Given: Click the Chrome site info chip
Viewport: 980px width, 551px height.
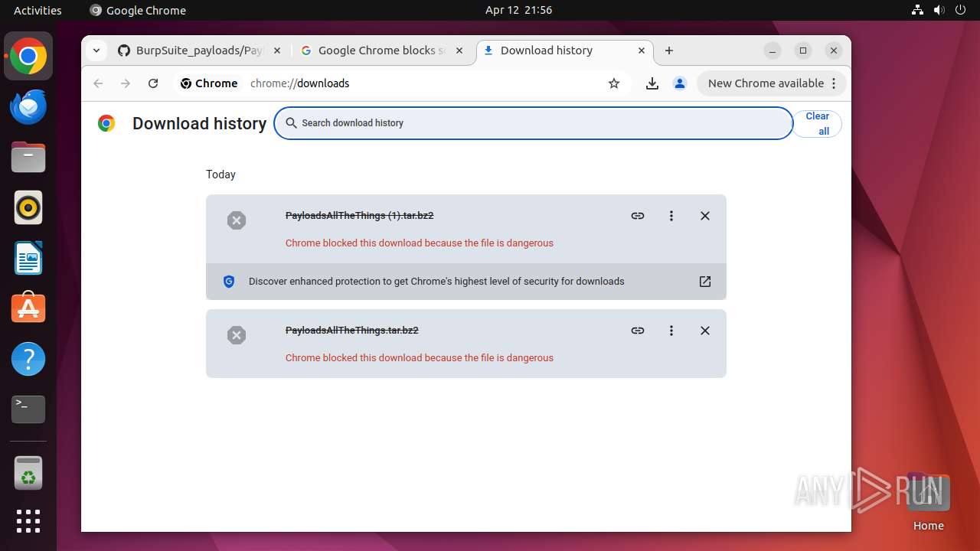Looking at the screenshot, I should [x=209, y=83].
